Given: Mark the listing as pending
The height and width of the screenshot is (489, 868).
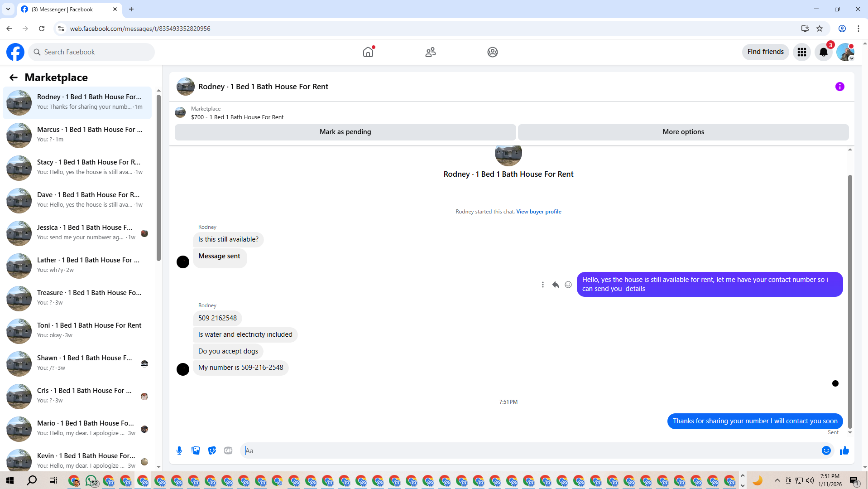Looking at the screenshot, I should click(345, 132).
